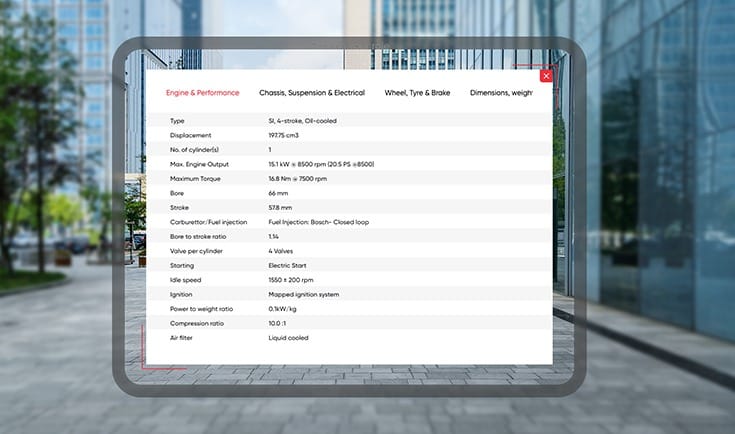The height and width of the screenshot is (434, 735).
Task: Select the '57.8 mm' stroke value
Action: click(x=280, y=208)
